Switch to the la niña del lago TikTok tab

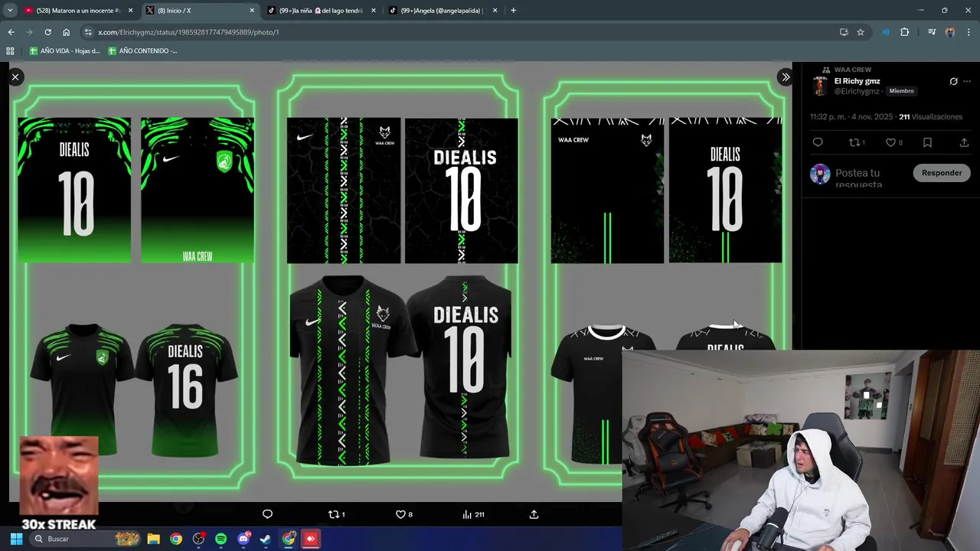click(x=322, y=11)
